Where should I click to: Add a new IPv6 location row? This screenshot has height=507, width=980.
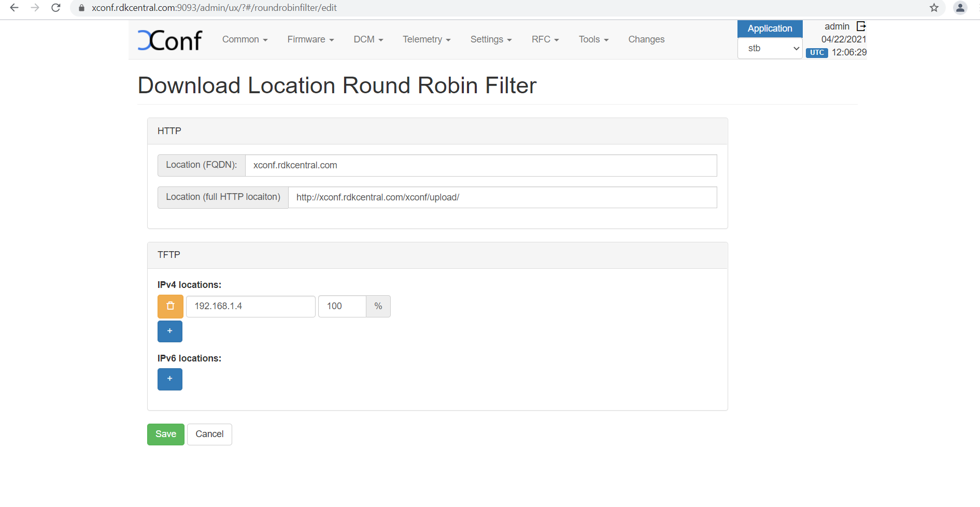point(170,379)
